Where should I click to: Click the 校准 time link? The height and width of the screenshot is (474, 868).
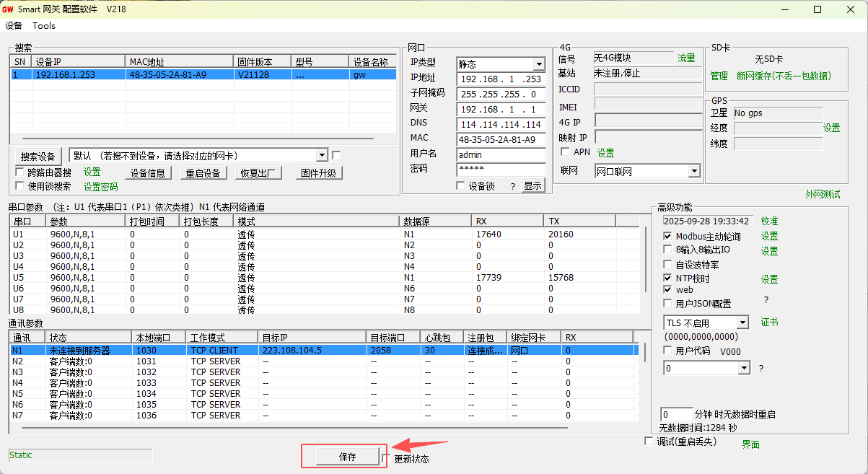click(x=769, y=221)
